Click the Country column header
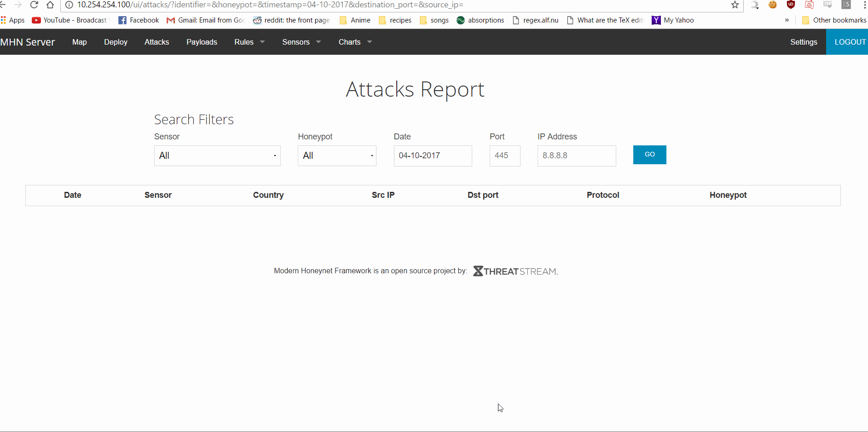The image size is (868, 432). 268,195
